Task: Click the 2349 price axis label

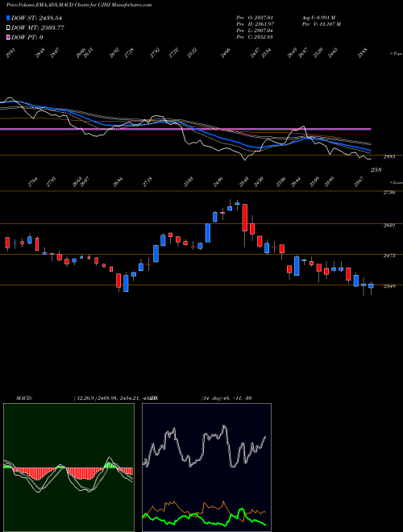Action: (389, 286)
